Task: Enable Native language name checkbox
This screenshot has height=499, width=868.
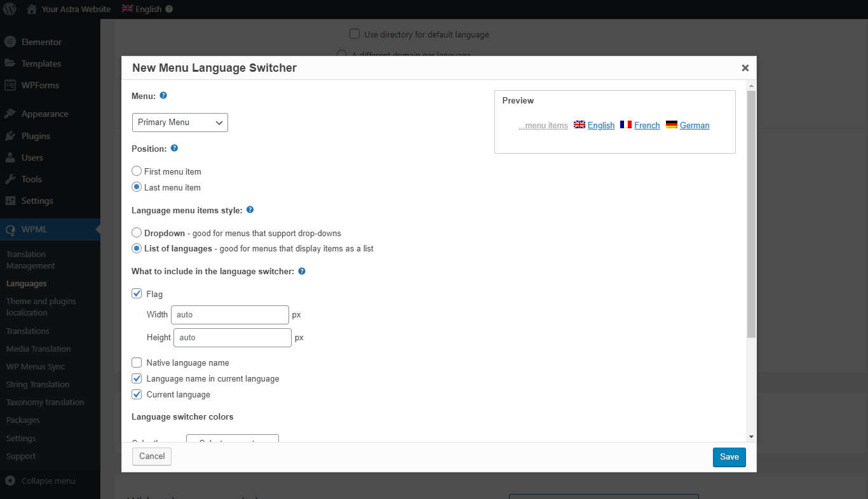Action: tap(137, 363)
